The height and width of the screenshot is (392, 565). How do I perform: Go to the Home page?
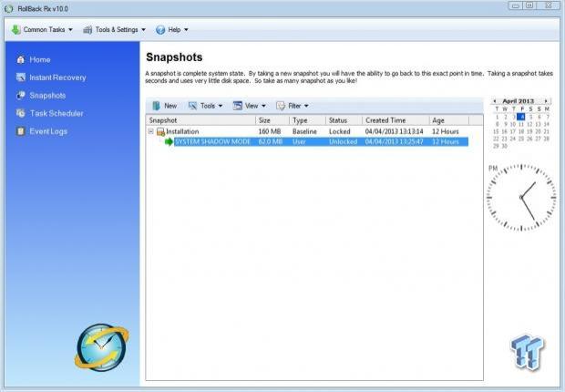tap(40, 60)
